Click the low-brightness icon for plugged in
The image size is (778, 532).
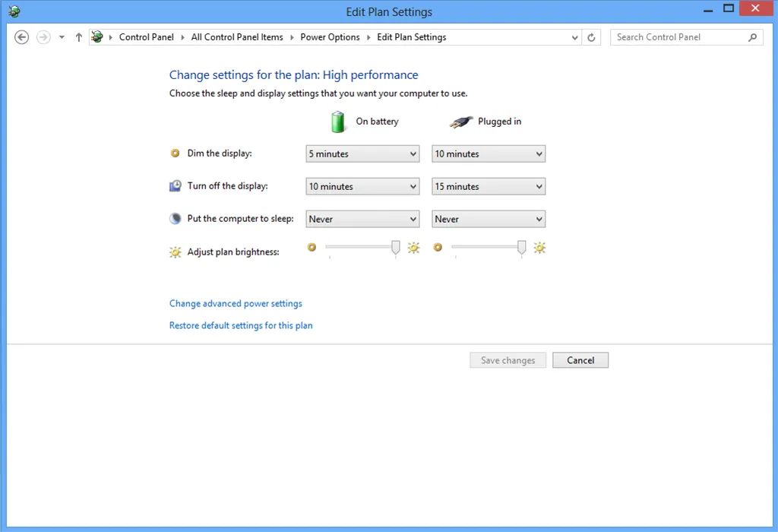(438, 247)
